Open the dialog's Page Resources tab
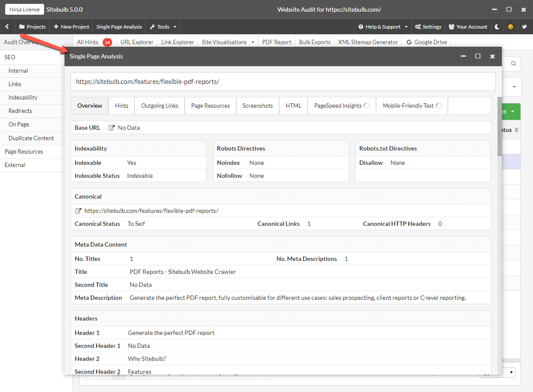Screen dimensions: 533x392 click(x=210, y=106)
